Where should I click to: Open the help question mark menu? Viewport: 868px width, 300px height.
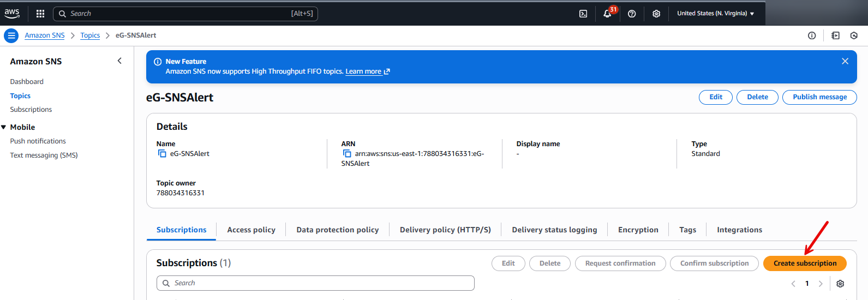(x=632, y=14)
